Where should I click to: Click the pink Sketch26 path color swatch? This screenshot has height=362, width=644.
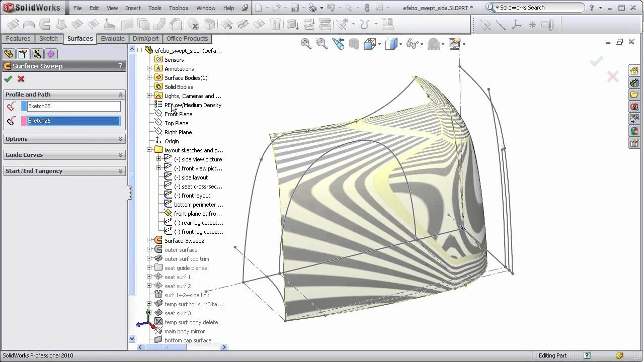(24, 121)
